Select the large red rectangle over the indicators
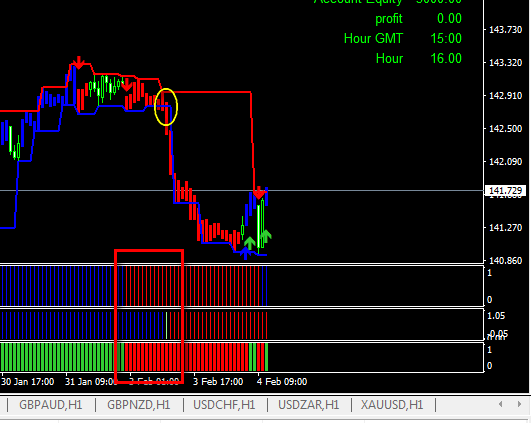The image size is (531, 423). point(149,317)
